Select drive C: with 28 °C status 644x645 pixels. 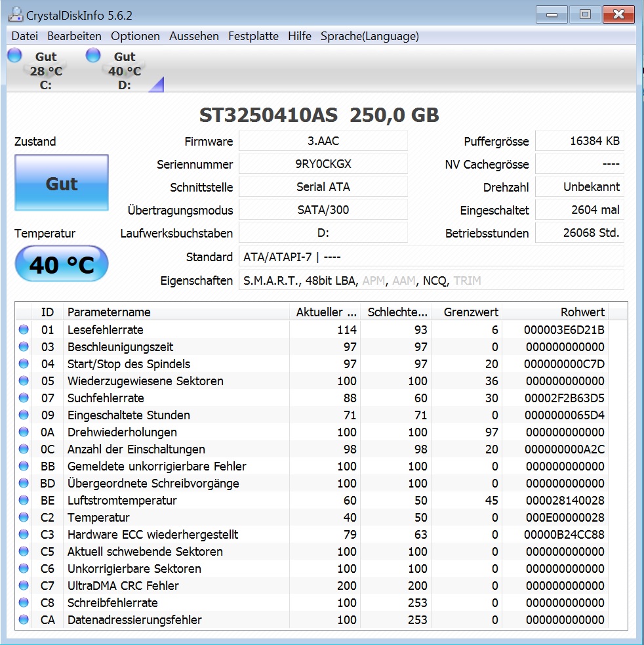click(45, 71)
